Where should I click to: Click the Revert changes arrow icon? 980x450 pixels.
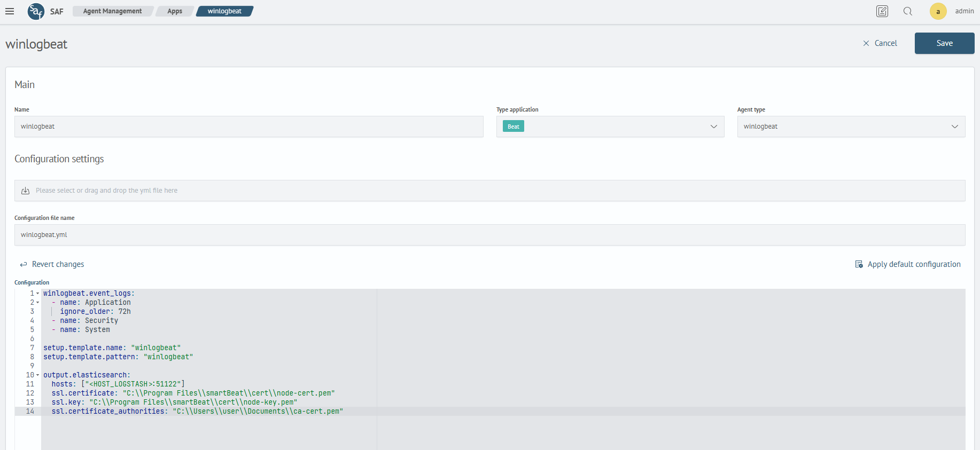[24, 264]
